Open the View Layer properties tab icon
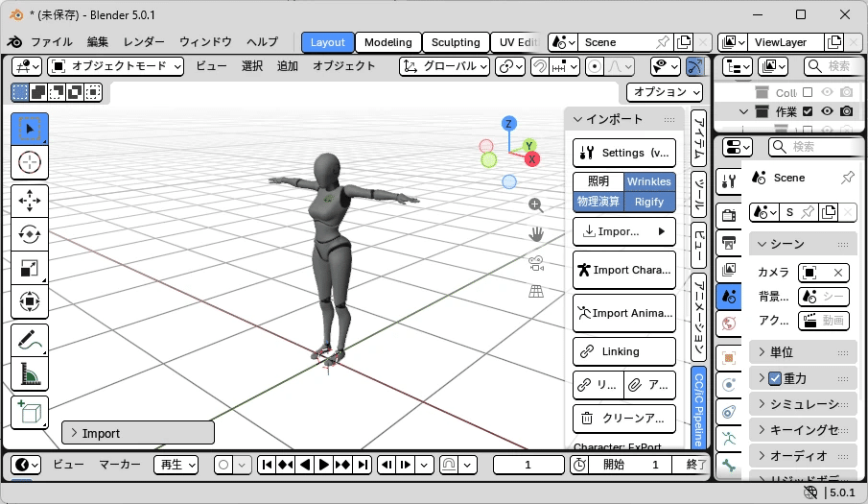This screenshot has height=504, width=868. (x=729, y=270)
